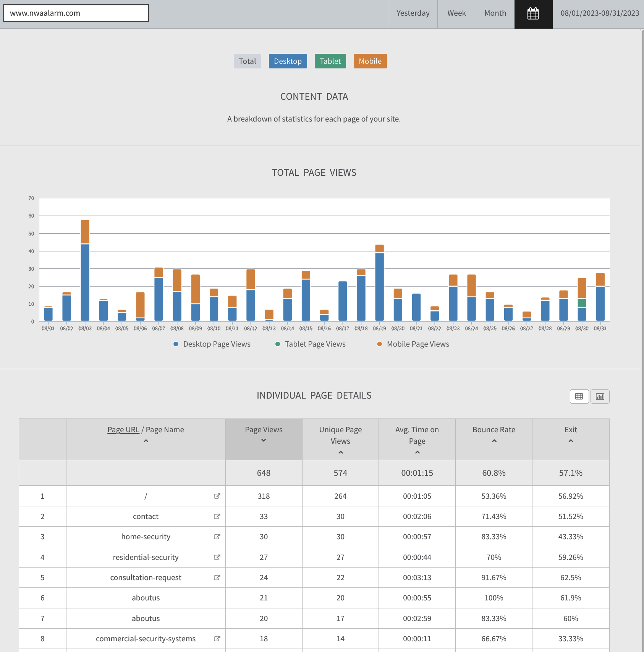Open residential-security external link icon
Viewport: 644px width, 652px height.
point(217,557)
